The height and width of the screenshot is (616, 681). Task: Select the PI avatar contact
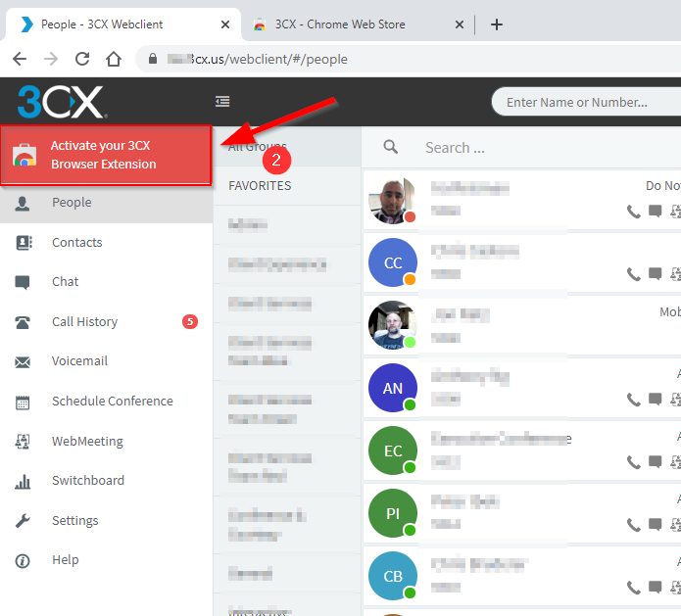393,513
